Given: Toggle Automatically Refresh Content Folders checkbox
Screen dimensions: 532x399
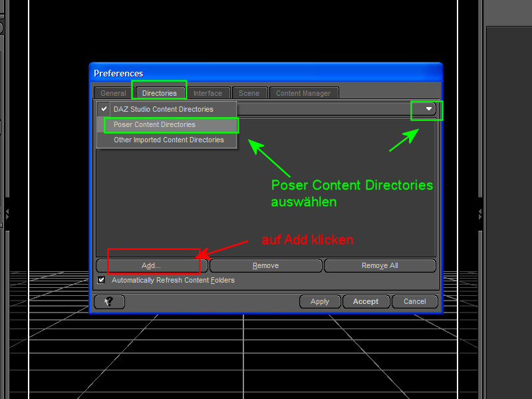Looking at the screenshot, I should (101, 280).
